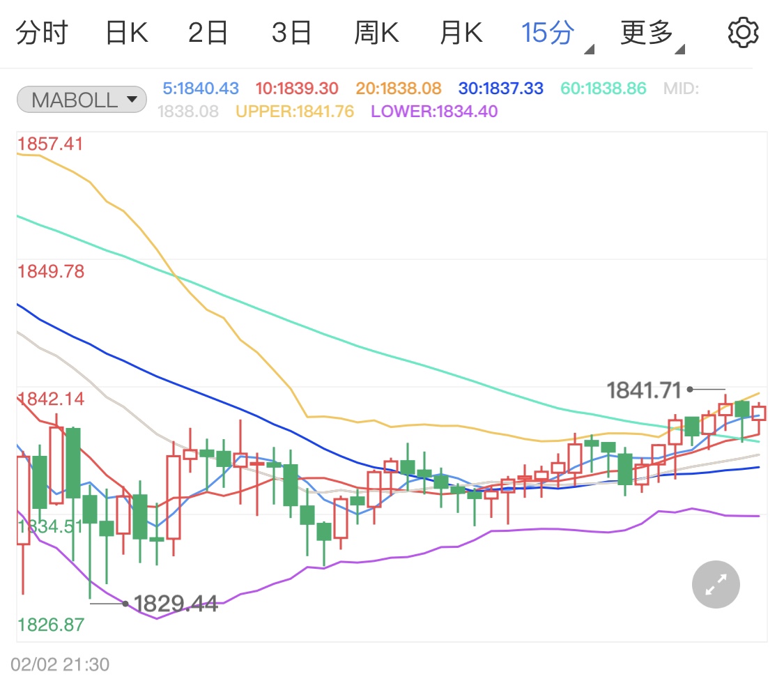Switch to 月K monthly chart tab
This screenshot has height=688, width=784.
pyautogui.click(x=461, y=33)
